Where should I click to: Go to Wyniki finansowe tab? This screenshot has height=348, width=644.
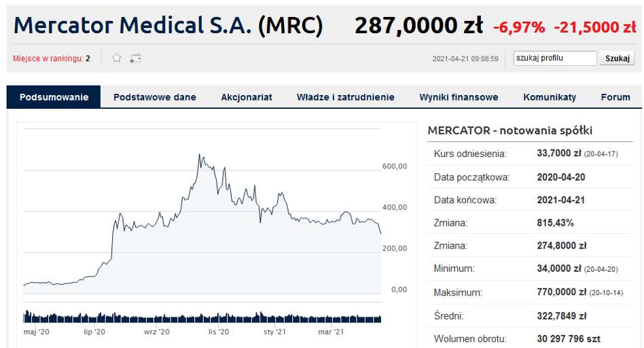click(459, 97)
